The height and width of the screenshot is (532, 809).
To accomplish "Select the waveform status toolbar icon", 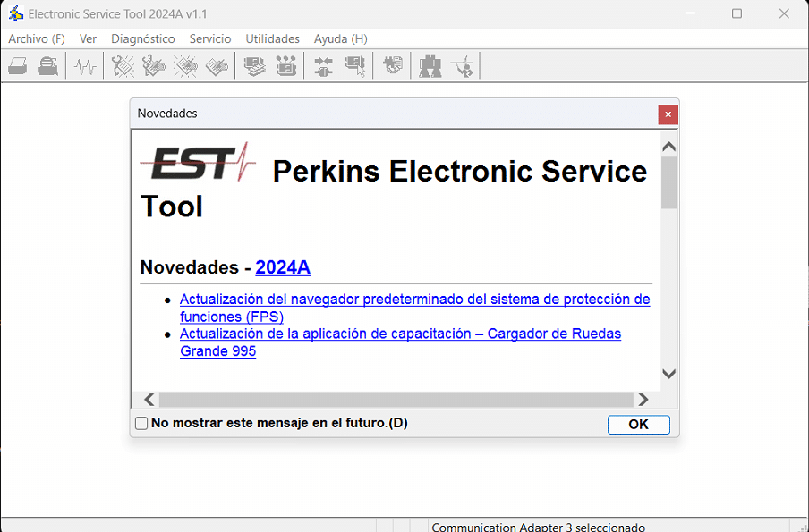I will click(84, 65).
